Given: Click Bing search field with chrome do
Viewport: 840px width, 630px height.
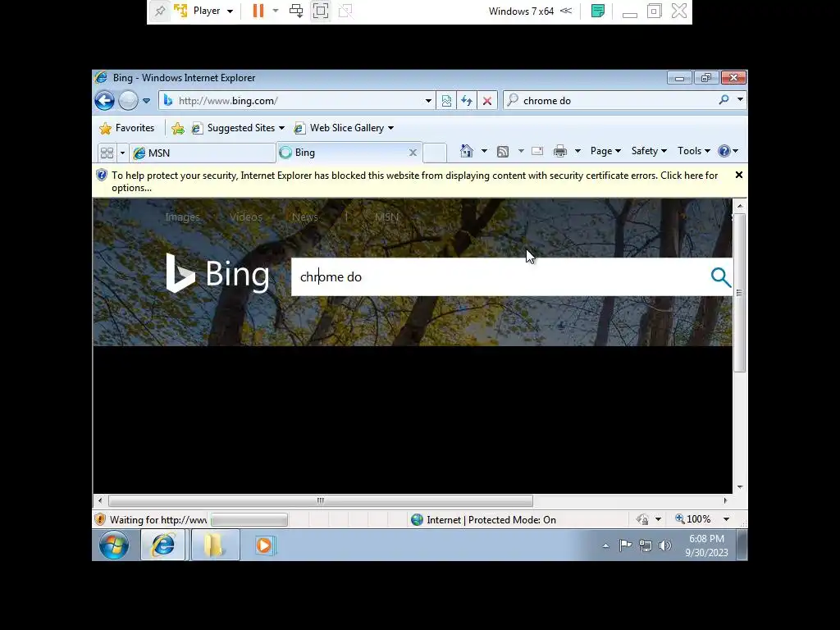Looking at the screenshot, I should click(498, 277).
